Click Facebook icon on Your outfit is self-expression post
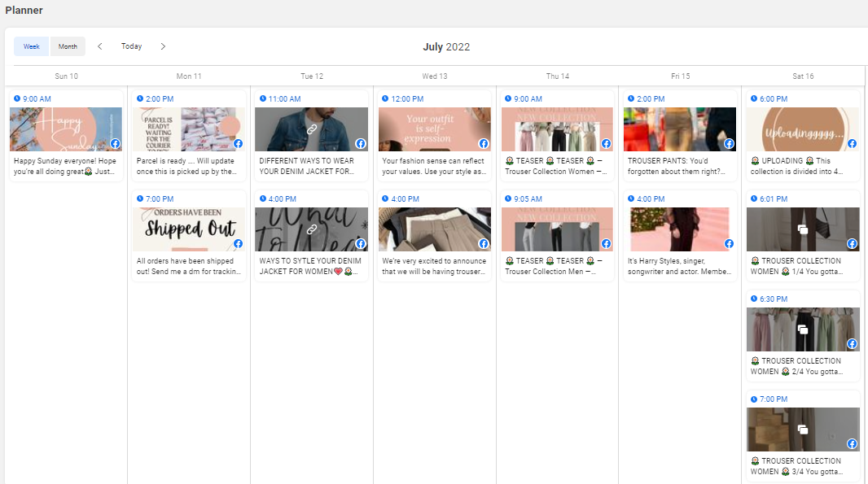Screen dimensions: 868x484 point(484,144)
